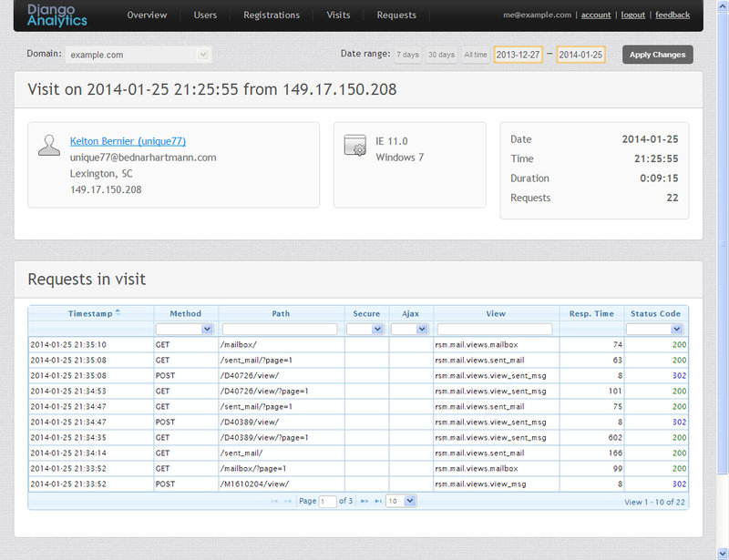Sort by View column header
The image size is (729, 560).
pos(496,314)
